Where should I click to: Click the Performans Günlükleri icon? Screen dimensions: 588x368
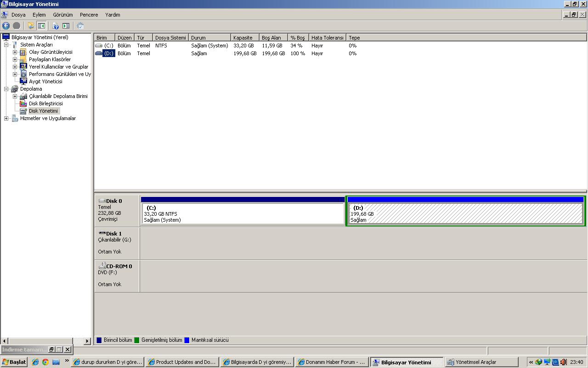(x=23, y=74)
